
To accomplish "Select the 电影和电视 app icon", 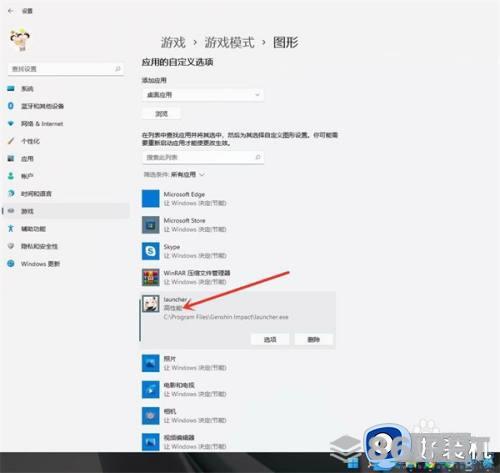I will coord(151,389).
